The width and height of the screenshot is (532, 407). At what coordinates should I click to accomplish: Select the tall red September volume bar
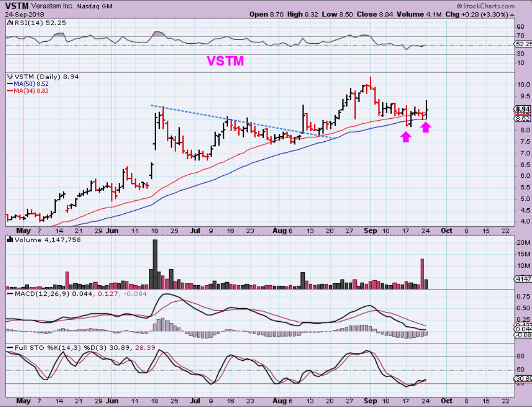(x=423, y=274)
